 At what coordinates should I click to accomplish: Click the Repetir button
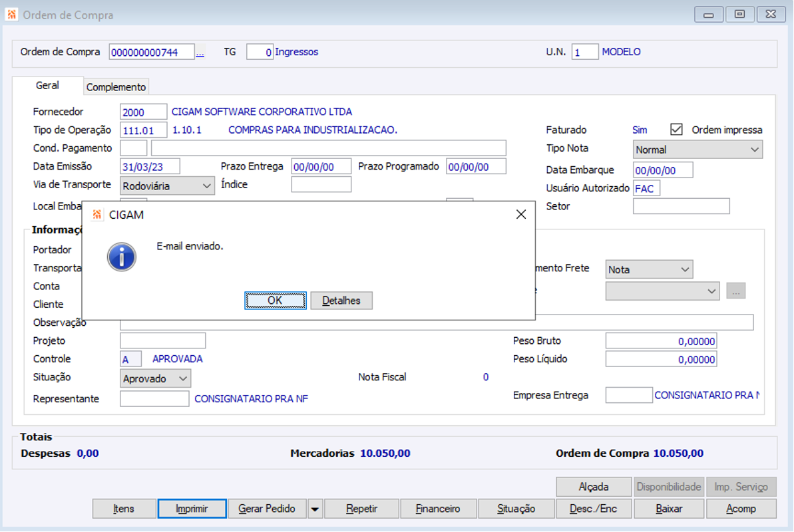pos(361,509)
